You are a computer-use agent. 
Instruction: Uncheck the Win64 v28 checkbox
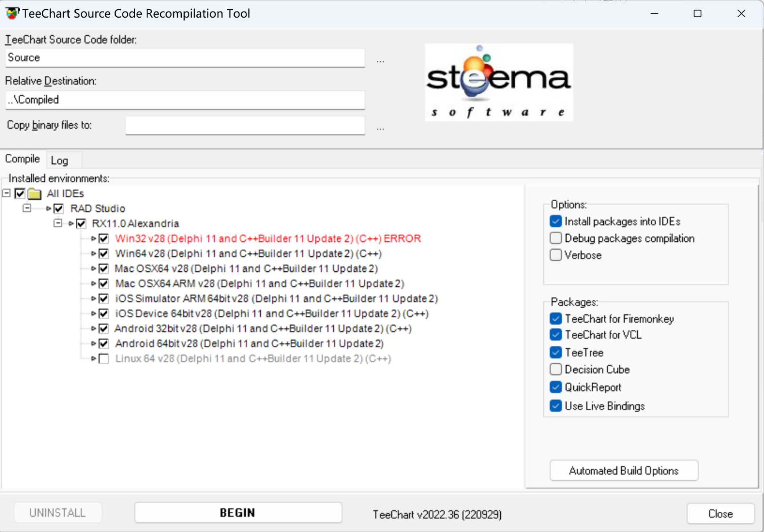[103, 253]
